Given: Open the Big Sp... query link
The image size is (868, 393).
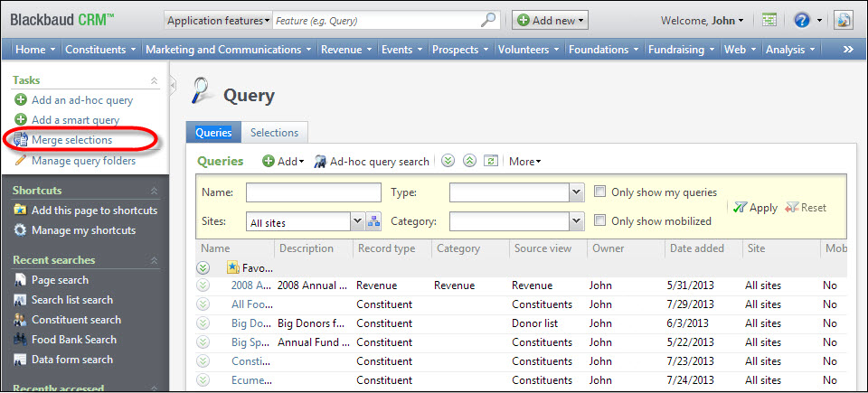Looking at the screenshot, I should click(250, 342).
